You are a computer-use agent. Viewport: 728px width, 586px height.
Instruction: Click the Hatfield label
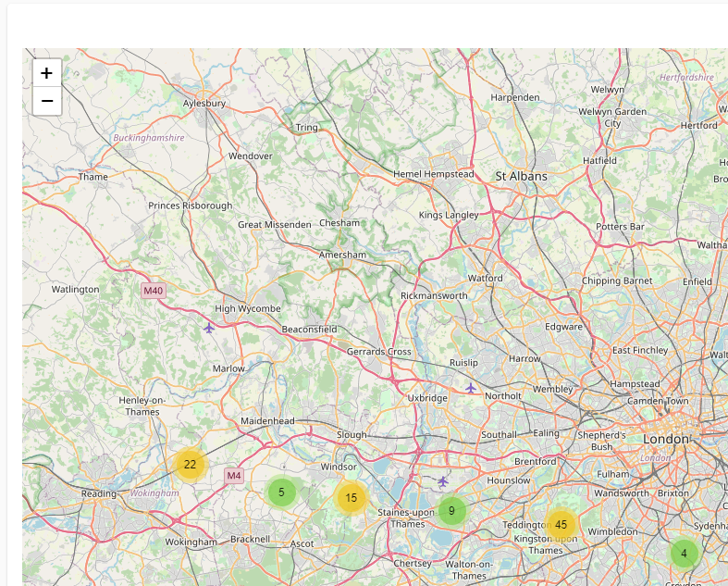[599, 160]
